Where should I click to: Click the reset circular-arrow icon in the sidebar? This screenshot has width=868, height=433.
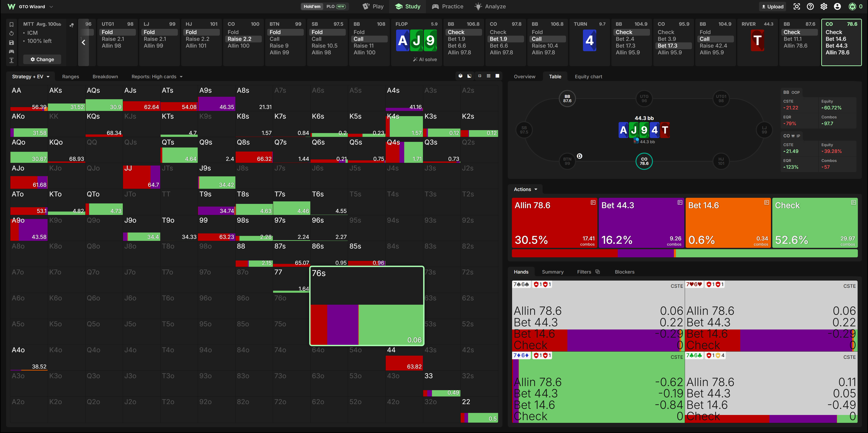tap(12, 33)
